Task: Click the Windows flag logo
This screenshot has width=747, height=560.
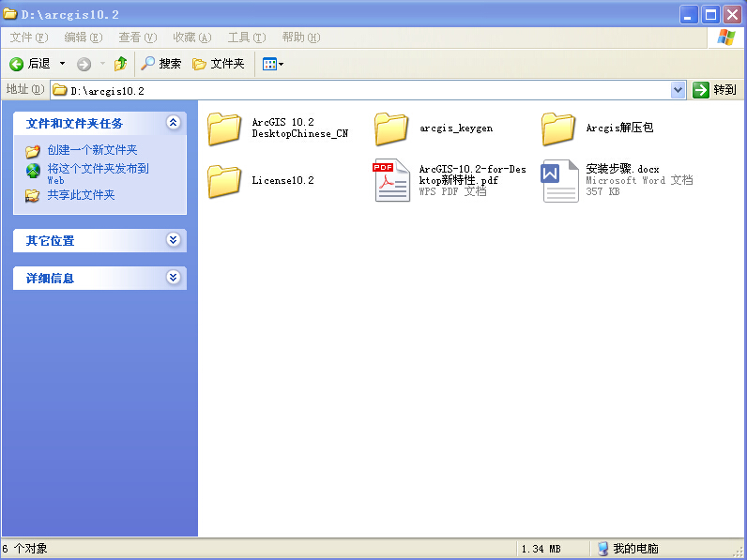Action: [725, 38]
